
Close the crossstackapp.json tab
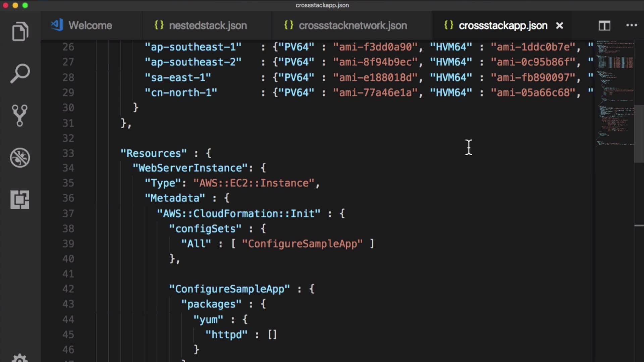pyautogui.click(x=559, y=26)
